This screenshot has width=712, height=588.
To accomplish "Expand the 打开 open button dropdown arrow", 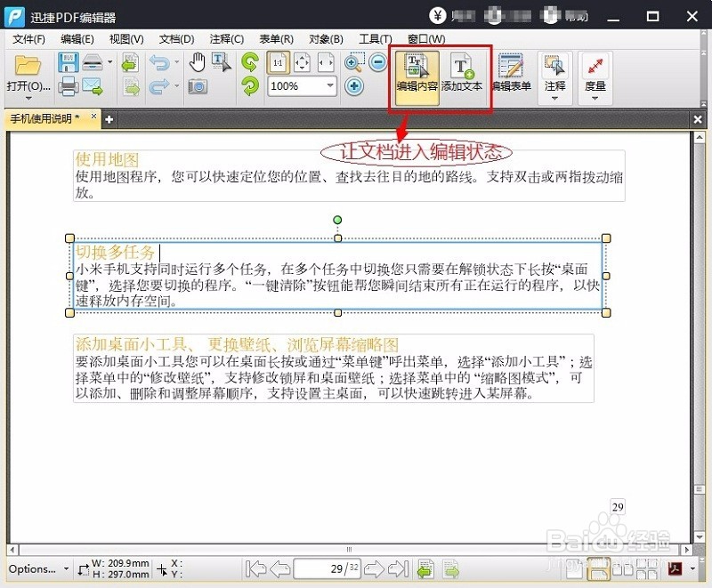I will [28, 99].
